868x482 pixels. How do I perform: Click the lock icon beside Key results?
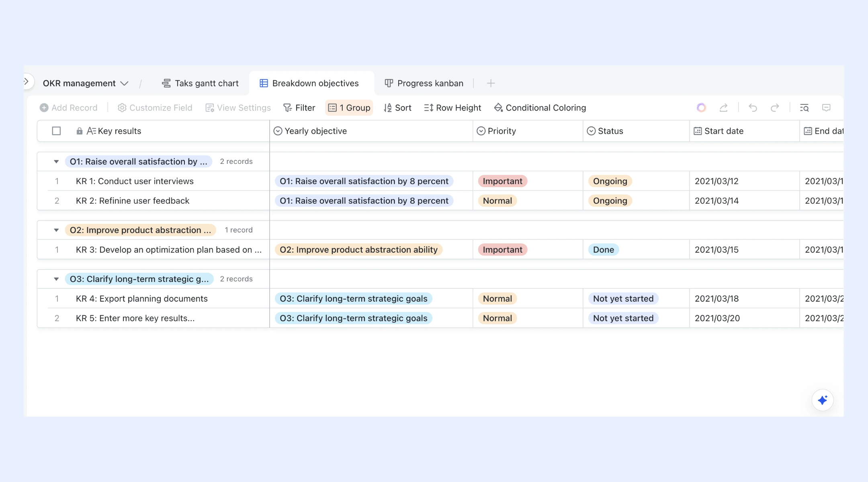pyautogui.click(x=80, y=131)
